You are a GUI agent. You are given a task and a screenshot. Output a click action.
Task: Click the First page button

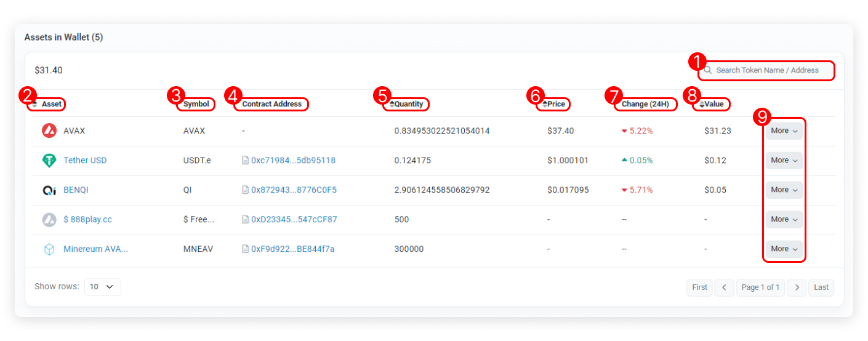(699, 287)
